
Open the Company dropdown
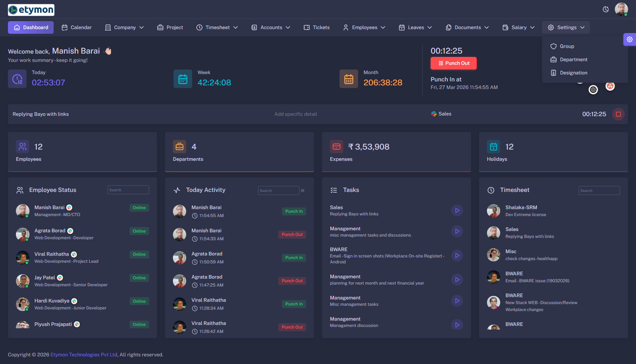click(124, 27)
